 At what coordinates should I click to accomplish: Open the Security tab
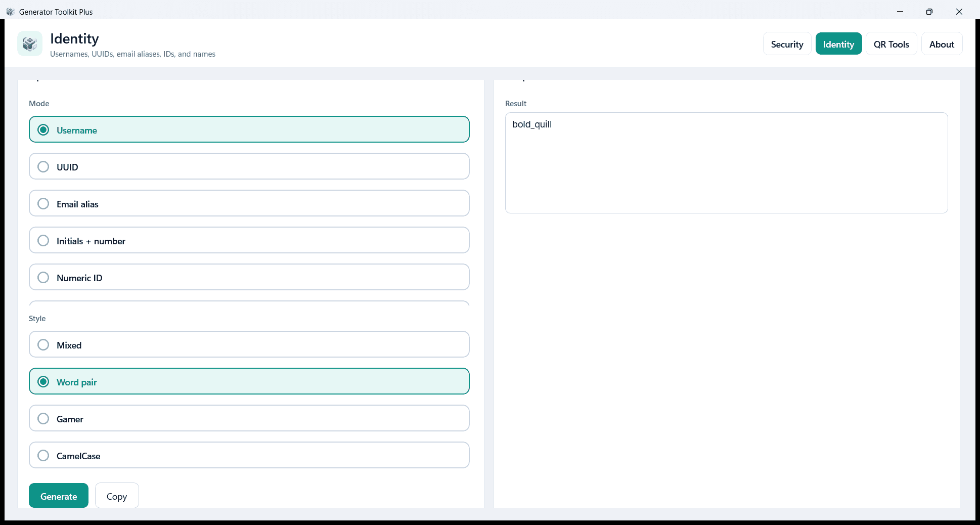click(x=787, y=44)
